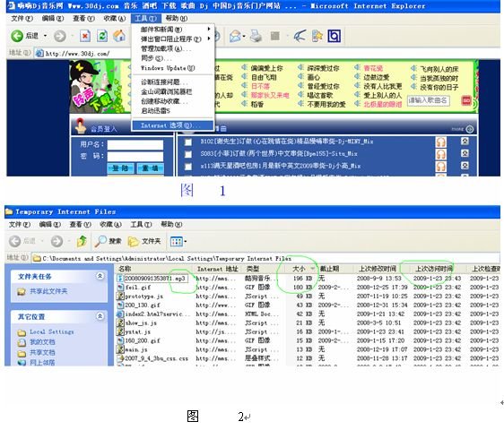Click the red X Stop button in IE

[85, 36]
